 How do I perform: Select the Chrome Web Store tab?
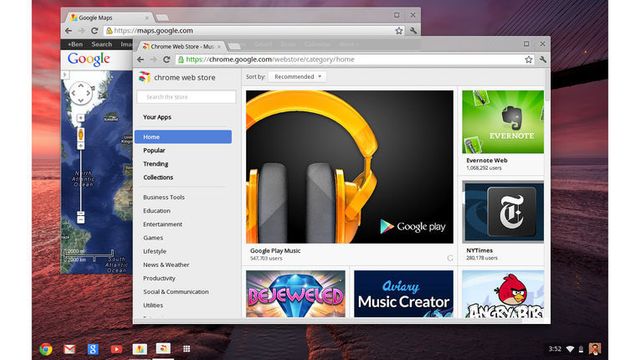point(182,47)
